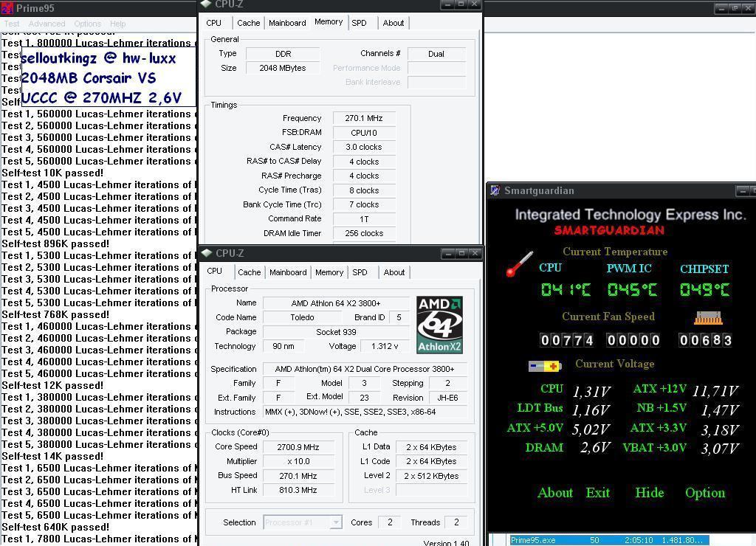The width and height of the screenshot is (756, 546).
Task: Click the Multiplier value x 10.0
Action: (x=298, y=461)
